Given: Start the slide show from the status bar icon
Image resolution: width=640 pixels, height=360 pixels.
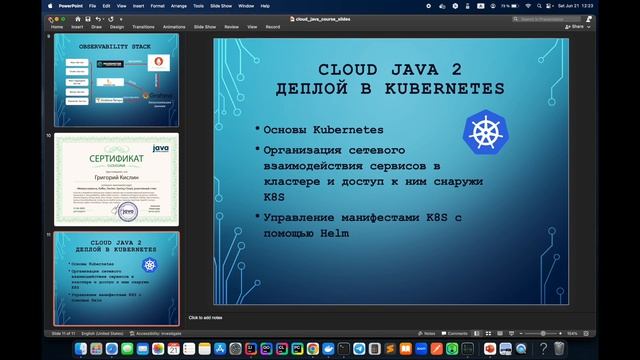Looking at the screenshot, I should 511,333.
